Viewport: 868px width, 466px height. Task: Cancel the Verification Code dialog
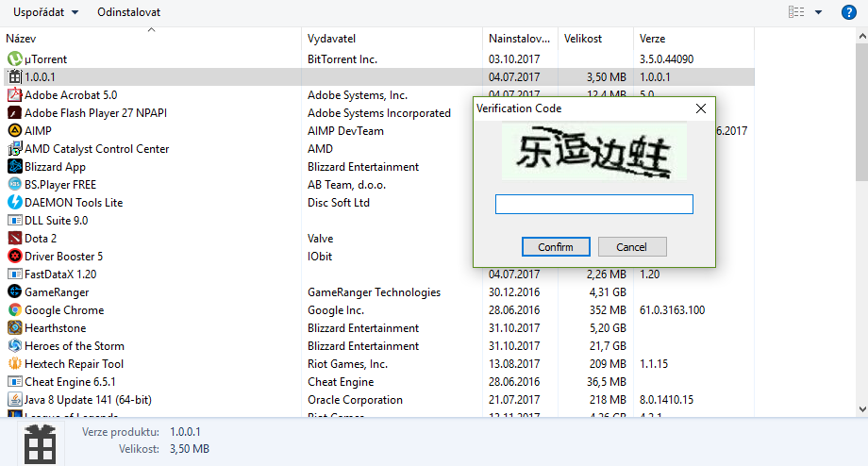(632, 247)
